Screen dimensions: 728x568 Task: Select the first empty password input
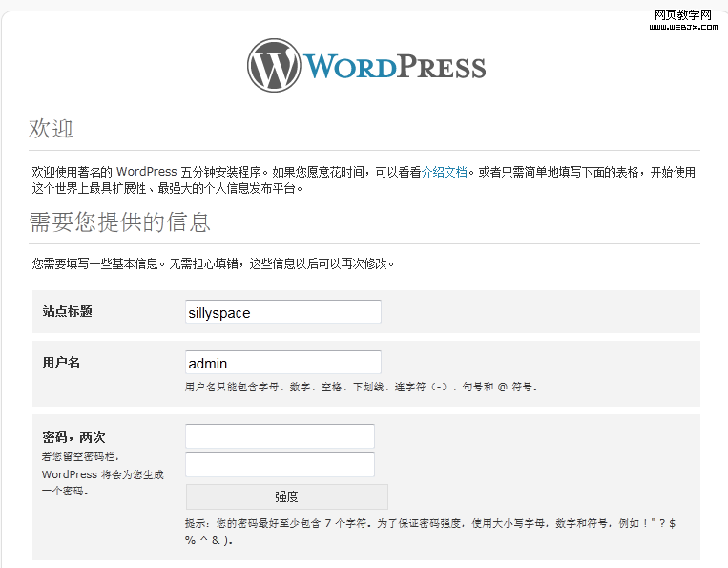[280, 436]
